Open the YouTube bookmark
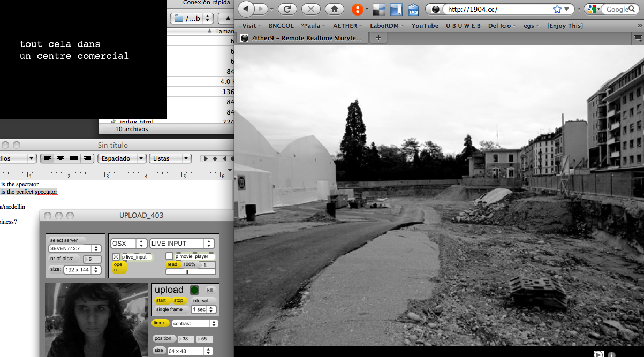Screen dimensions: 644x357 click(x=425, y=25)
